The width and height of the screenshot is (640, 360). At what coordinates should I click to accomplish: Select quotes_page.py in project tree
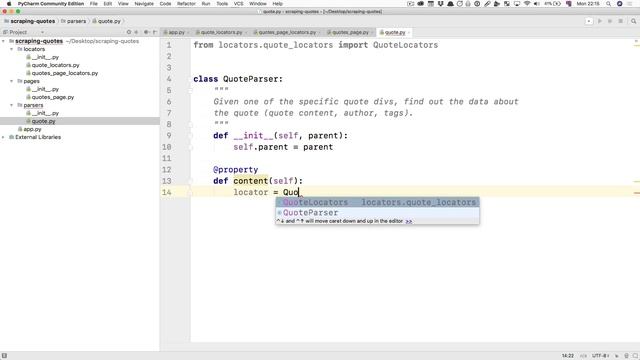53,97
